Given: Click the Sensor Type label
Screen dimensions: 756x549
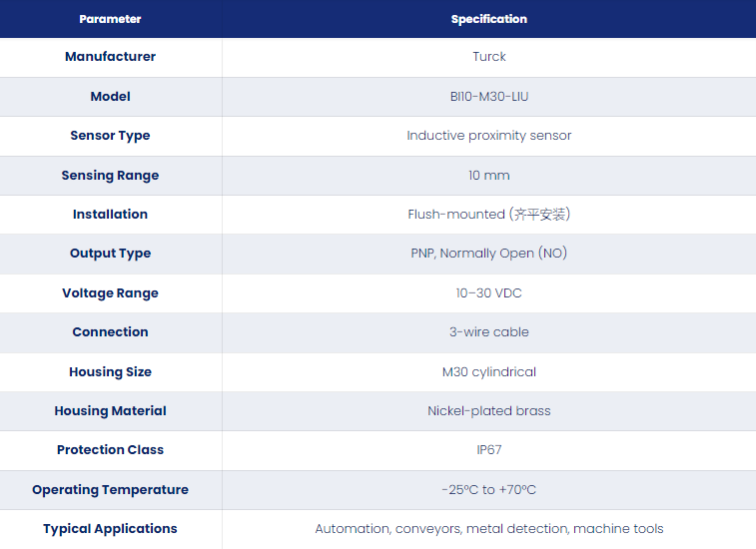Looking at the screenshot, I should click(x=111, y=136).
